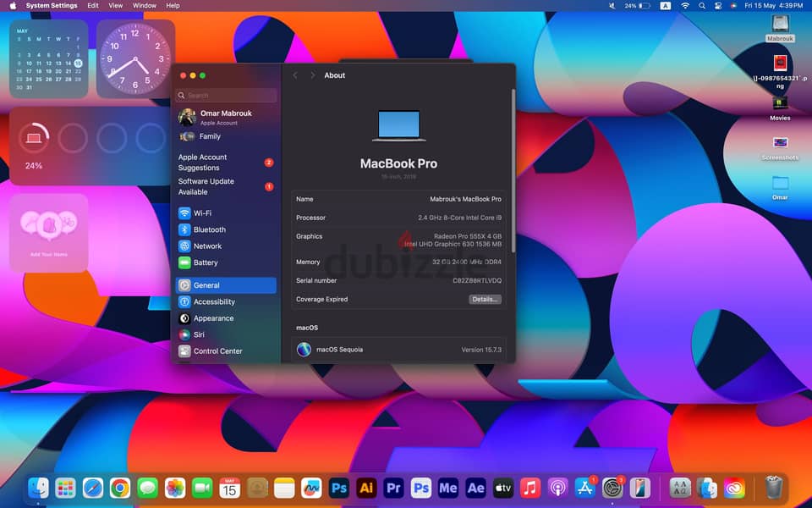
Task: Launch Adobe Illustrator from the Dock
Action: point(366,488)
